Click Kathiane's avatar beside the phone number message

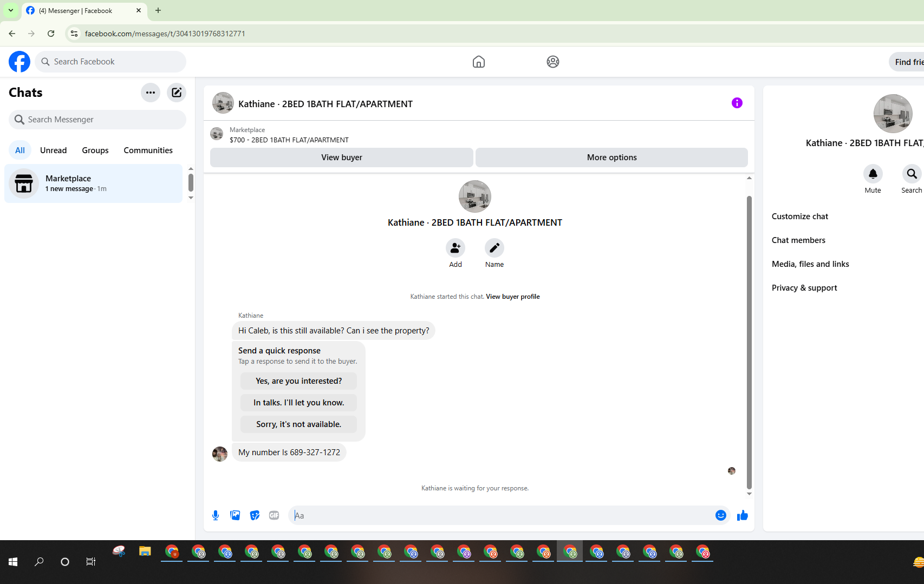[x=220, y=454]
